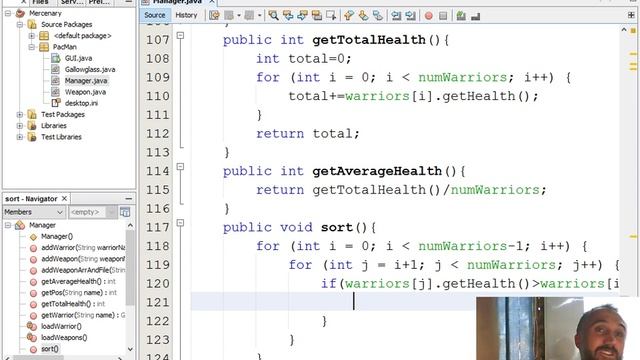Select desktop.ini file
This screenshot has height=360, width=640.
point(81,103)
